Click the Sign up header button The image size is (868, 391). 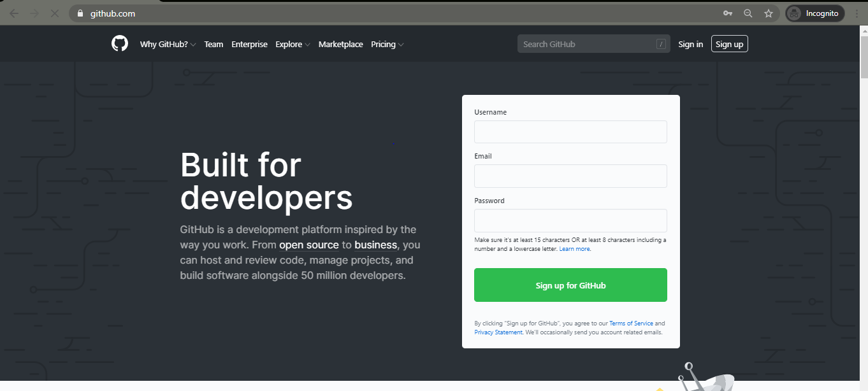pos(729,44)
